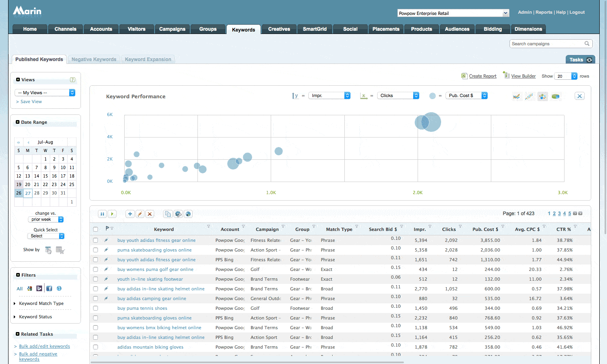The height and width of the screenshot is (364, 607).
Task: Open the change vs. prior week dropdown
Action: point(46,220)
